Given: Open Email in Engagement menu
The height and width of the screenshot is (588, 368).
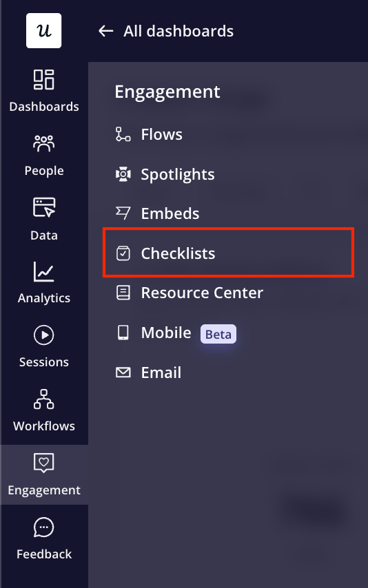Looking at the screenshot, I should (161, 372).
